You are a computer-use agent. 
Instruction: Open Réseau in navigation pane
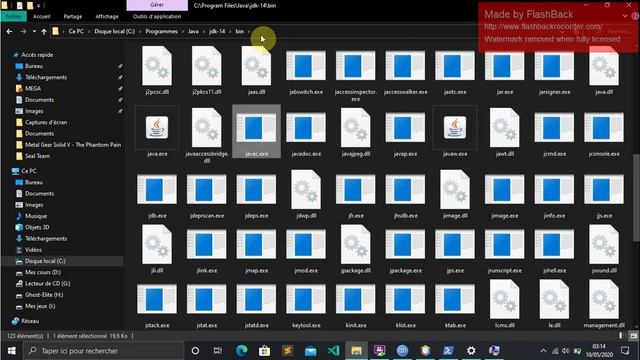pyautogui.click(x=30, y=321)
